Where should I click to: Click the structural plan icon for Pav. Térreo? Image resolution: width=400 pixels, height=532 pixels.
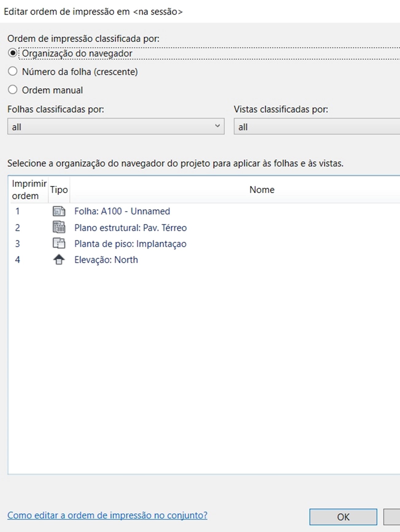coord(59,228)
